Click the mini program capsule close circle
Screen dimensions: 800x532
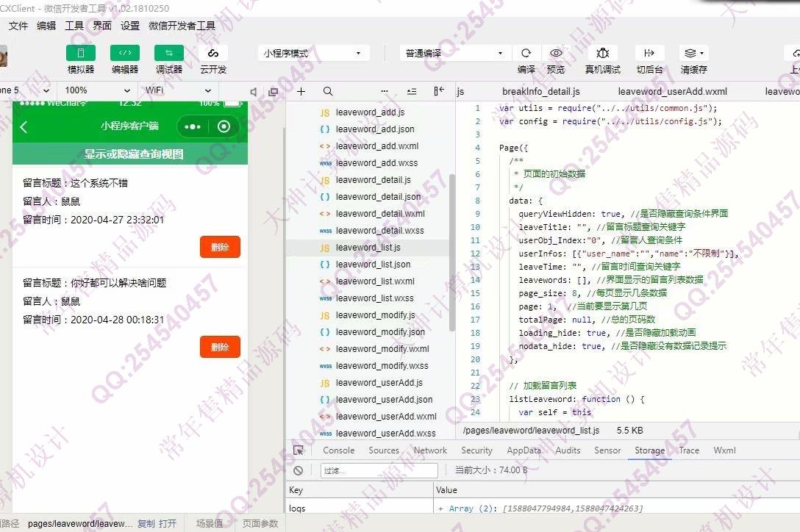point(224,126)
